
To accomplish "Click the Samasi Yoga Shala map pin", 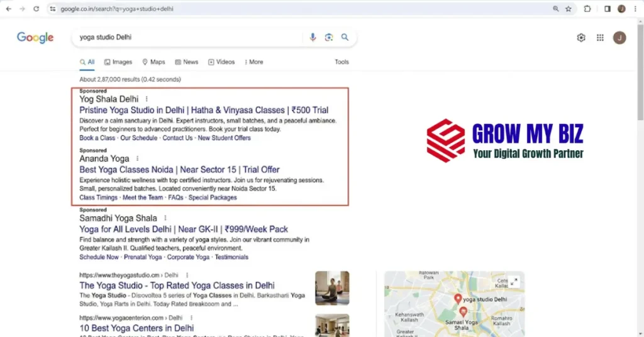I will tap(463, 312).
